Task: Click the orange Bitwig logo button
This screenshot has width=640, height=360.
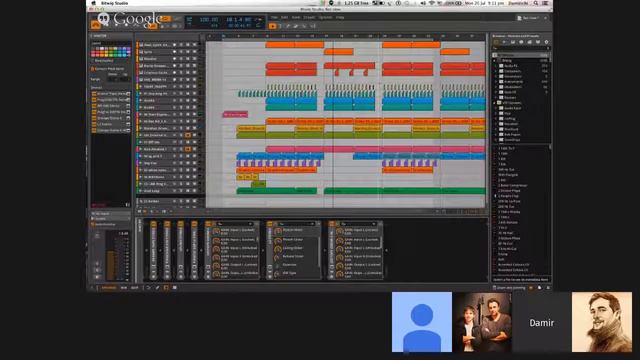Action: tap(96, 25)
